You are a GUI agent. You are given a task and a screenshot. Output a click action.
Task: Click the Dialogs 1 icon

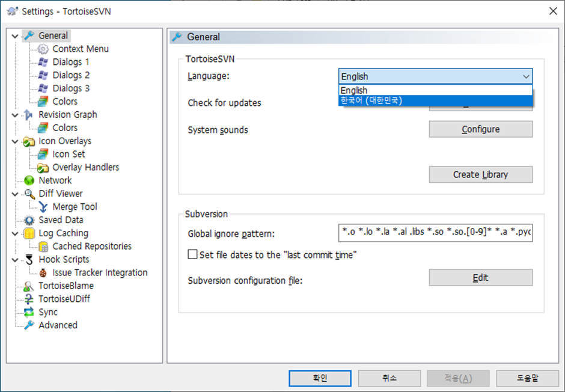coord(43,62)
